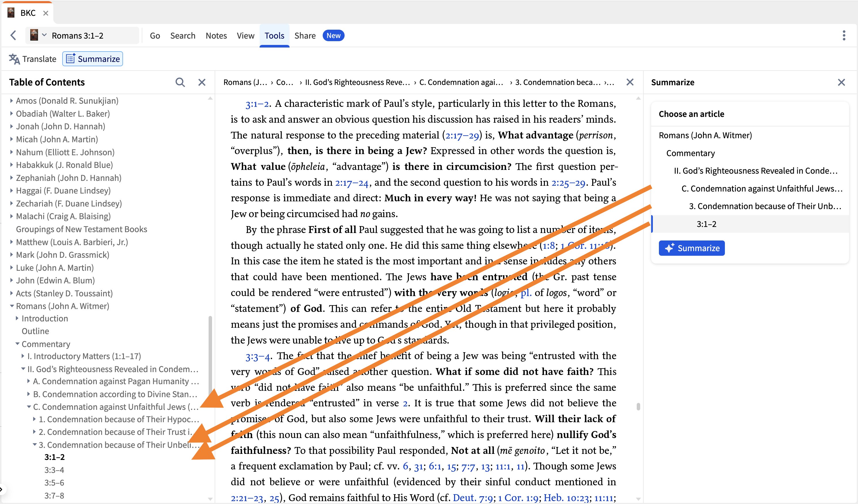Screen dimensions: 858x504
Task: Select the Summarize tool in the toolbar
Action: (92, 58)
